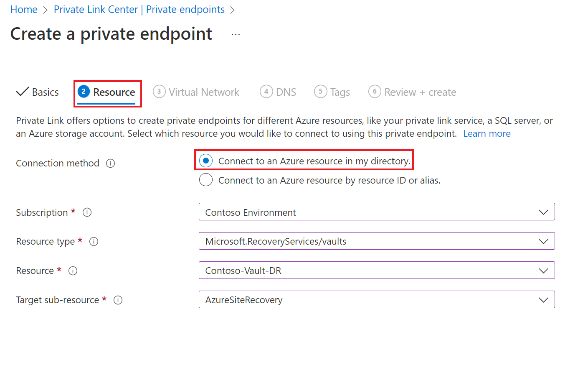Open the ellipsis menu beside the page title
Viewport: 588px width, 368px height.
[236, 35]
